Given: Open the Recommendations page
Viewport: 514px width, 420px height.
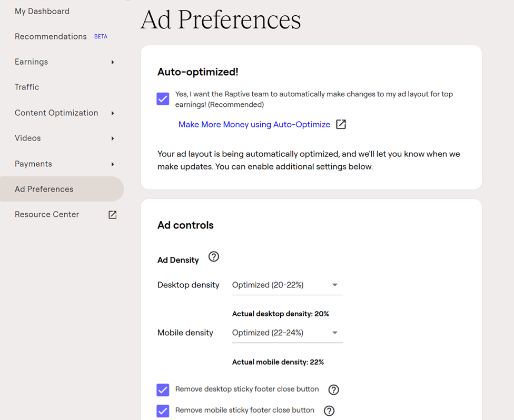Looking at the screenshot, I should click(51, 36).
